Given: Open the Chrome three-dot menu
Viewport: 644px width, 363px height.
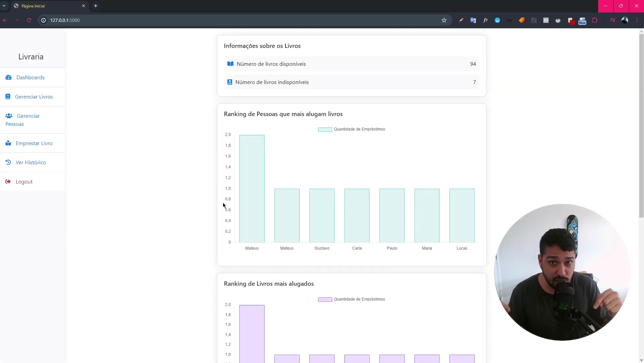Looking at the screenshot, I should click(x=637, y=20).
